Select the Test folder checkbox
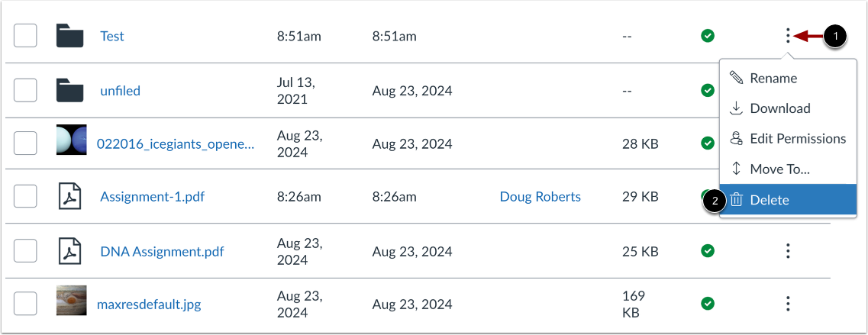The width and height of the screenshot is (868, 335). [x=25, y=36]
